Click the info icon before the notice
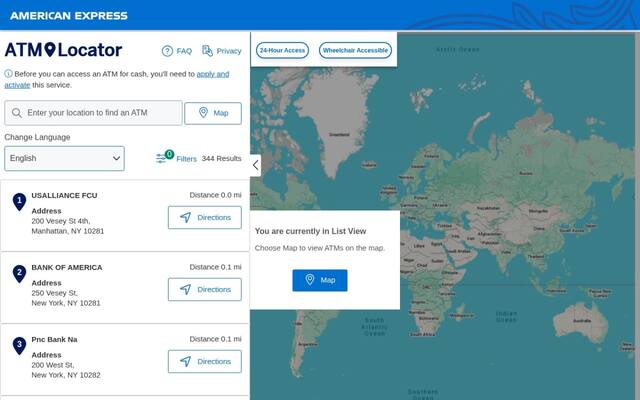Image resolution: width=640 pixels, height=400 pixels. (x=9, y=74)
